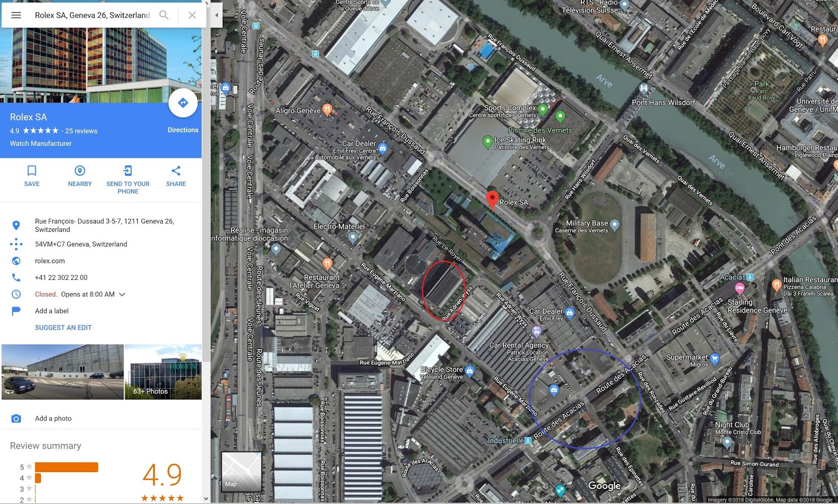Click Add a photo
Viewport: 838px width, 504px height.
point(53,419)
